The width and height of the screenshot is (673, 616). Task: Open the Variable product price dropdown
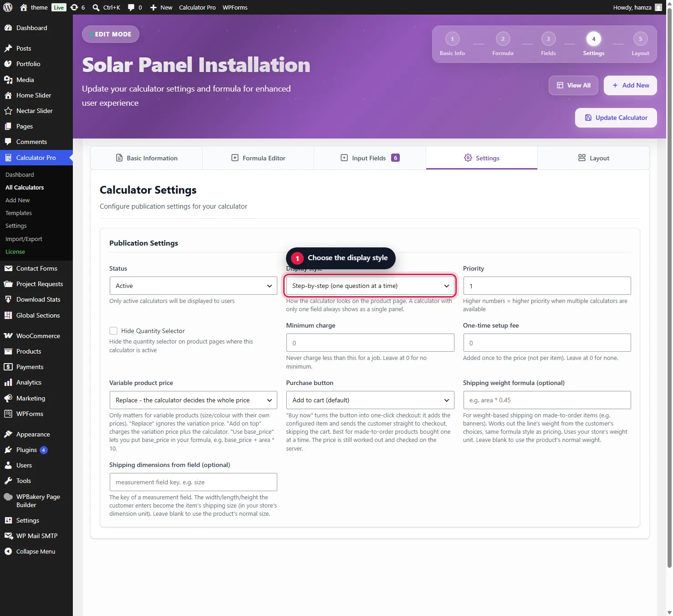click(194, 400)
